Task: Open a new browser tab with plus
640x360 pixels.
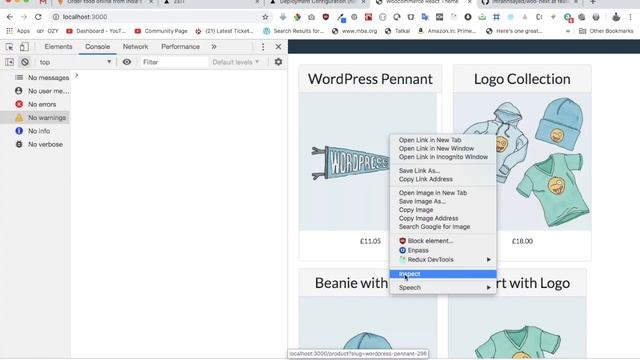Action: [x=593, y=2]
